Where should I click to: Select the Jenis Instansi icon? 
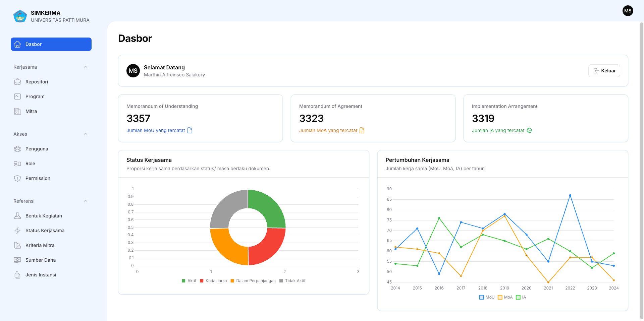17,274
